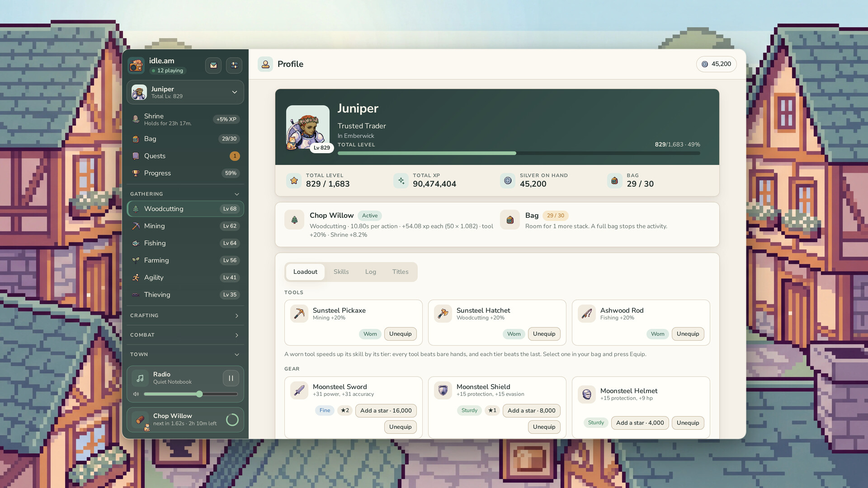Viewport: 868px width, 488px height.
Task: Open the Titles tab
Action: click(400, 272)
